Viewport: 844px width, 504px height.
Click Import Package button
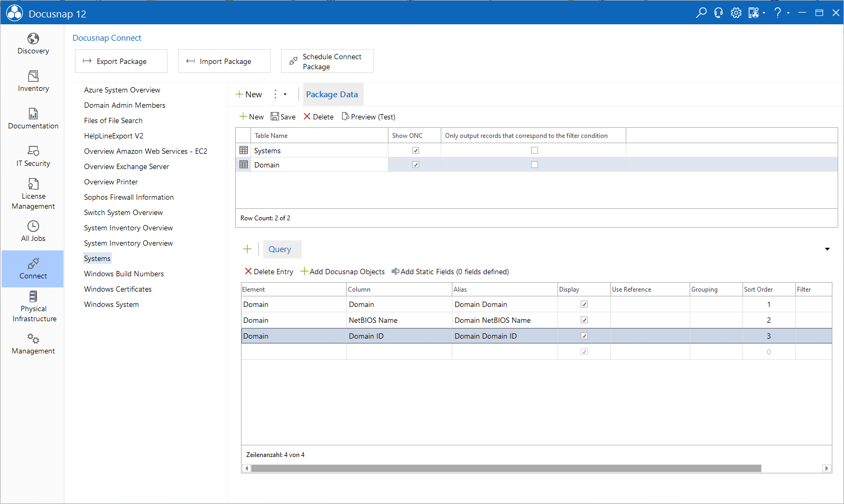(x=224, y=61)
